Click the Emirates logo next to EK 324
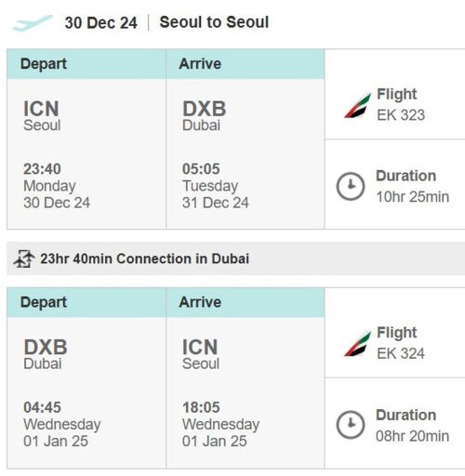The width and height of the screenshot is (465, 476). pos(357,344)
